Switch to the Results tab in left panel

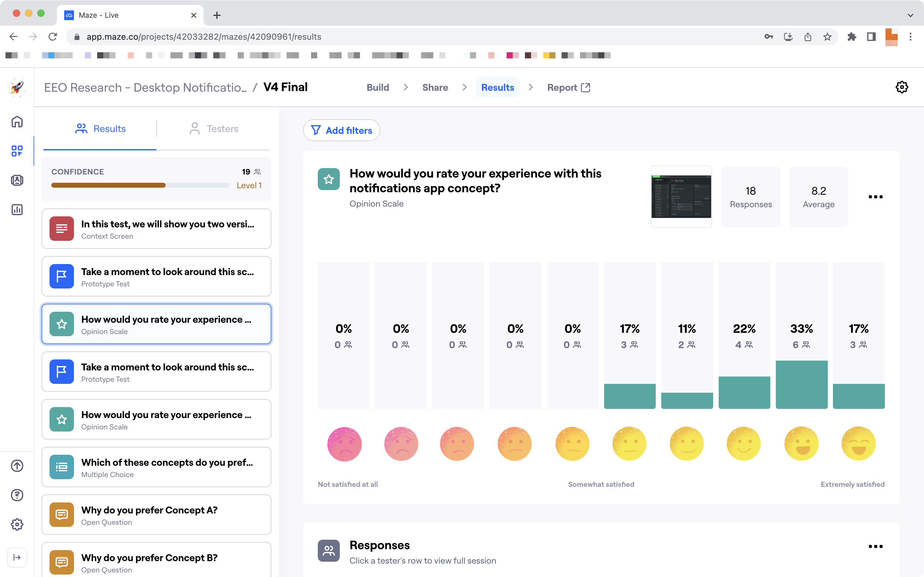(x=100, y=129)
